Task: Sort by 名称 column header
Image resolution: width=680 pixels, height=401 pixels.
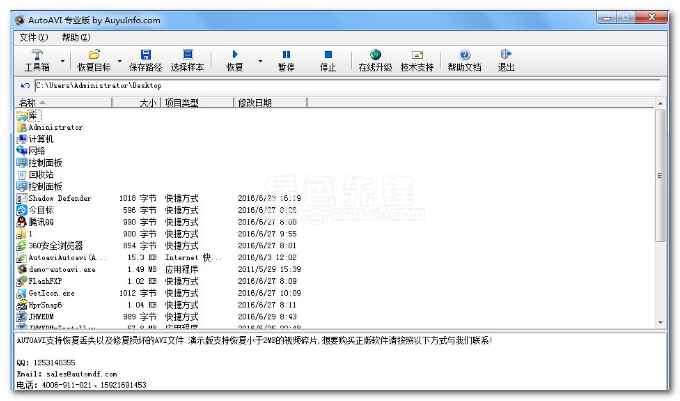Action: click(x=64, y=103)
